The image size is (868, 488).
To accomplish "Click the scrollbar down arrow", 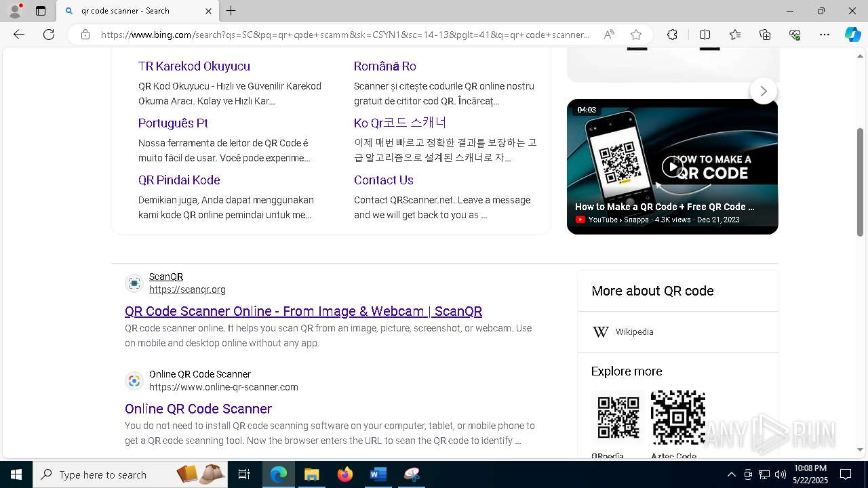I will coord(860,449).
